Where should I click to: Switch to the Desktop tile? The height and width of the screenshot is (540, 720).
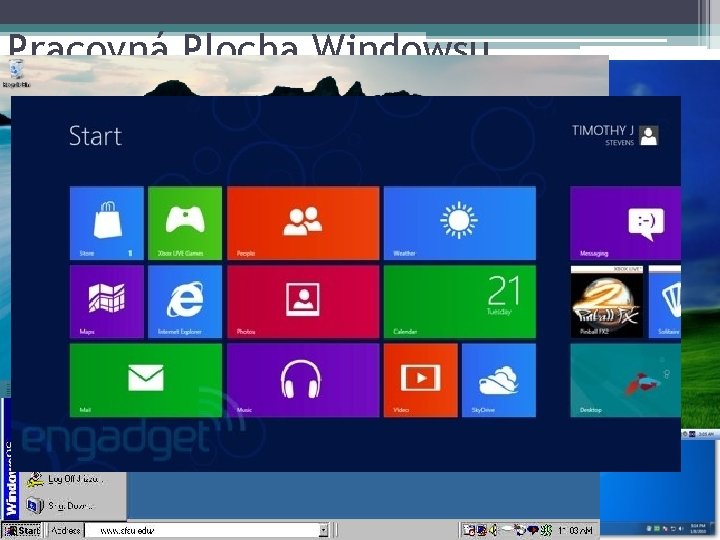pos(625,380)
